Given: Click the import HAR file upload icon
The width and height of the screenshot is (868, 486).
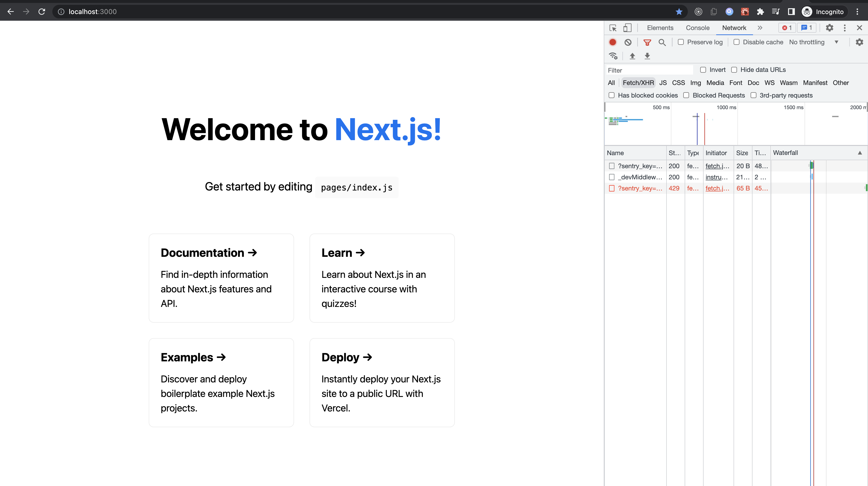Looking at the screenshot, I should pos(632,56).
